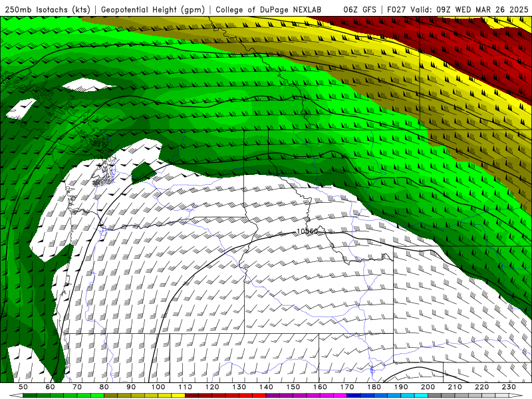Screen dimensions: 532x399
Task: Click the cyan swatch in the color bar
Action: click(x=421, y=395)
